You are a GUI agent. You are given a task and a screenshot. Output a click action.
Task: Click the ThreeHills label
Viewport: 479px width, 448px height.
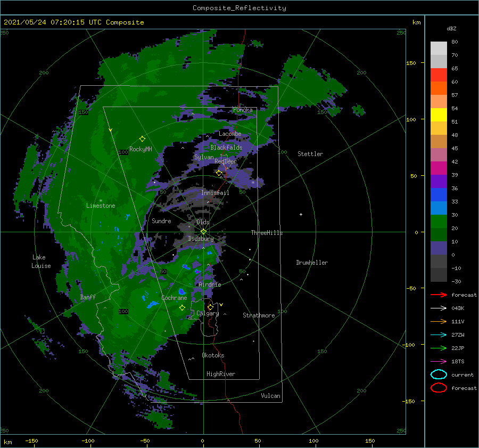point(267,233)
